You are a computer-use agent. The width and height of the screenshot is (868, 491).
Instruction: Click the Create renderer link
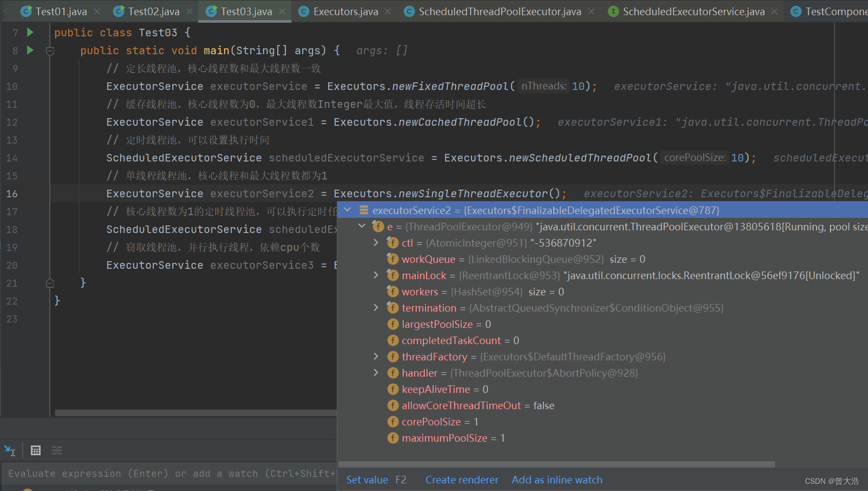pyautogui.click(x=462, y=480)
